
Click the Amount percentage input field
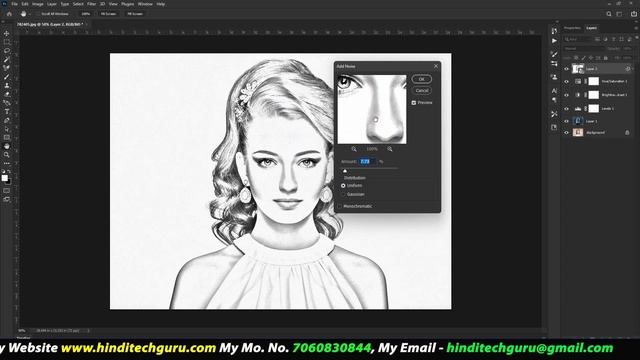point(367,162)
